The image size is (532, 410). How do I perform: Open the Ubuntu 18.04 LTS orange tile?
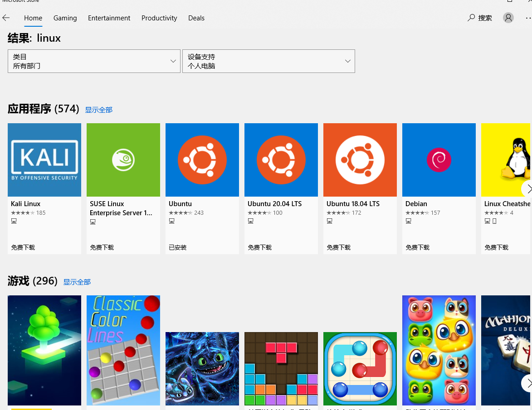click(x=360, y=160)
